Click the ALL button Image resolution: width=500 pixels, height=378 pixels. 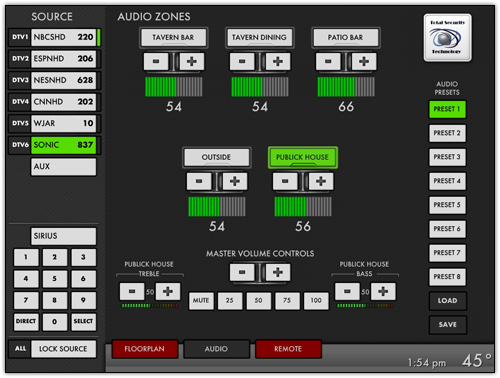[x=20, y=349]
